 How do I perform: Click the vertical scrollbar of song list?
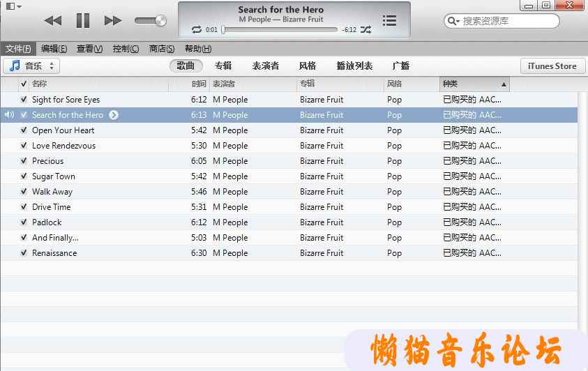[582, 210]
